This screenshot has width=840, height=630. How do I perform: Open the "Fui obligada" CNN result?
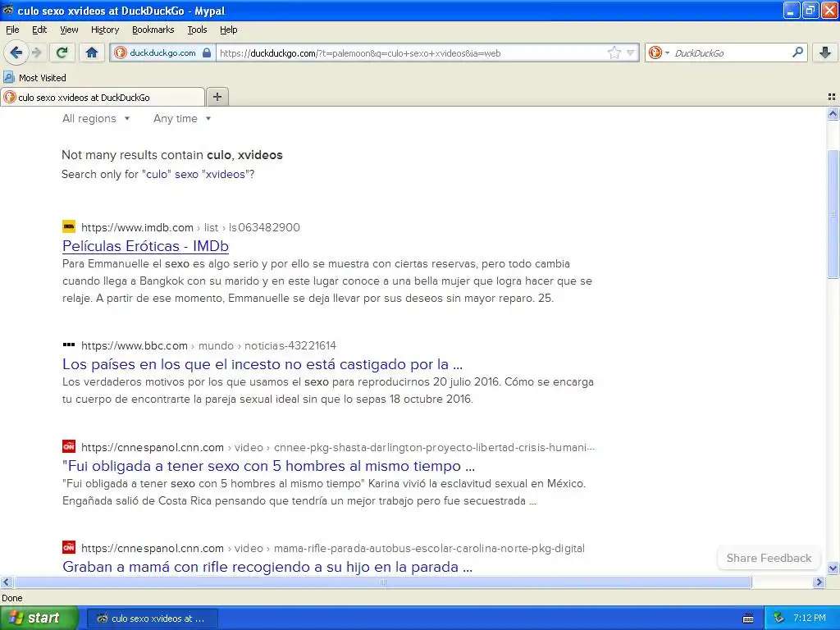point(269,466)
